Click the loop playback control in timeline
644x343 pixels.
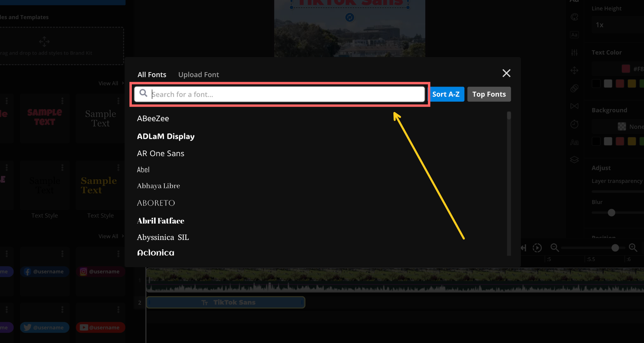tap(537, 248)
